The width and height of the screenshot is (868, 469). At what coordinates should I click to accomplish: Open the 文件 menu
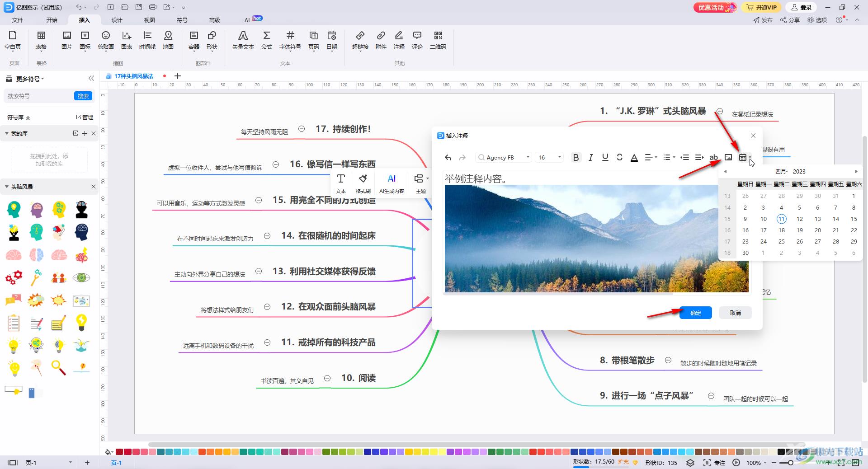click(x=18, y=20)
